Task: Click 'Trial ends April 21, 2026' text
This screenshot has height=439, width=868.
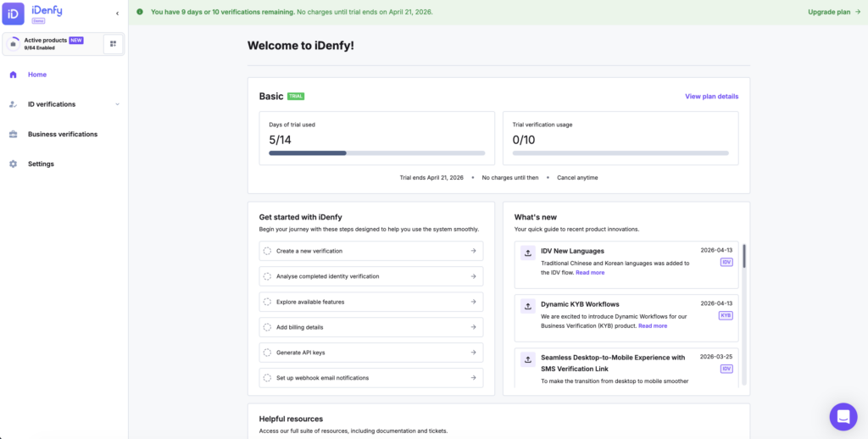Action: pos(431,178)
